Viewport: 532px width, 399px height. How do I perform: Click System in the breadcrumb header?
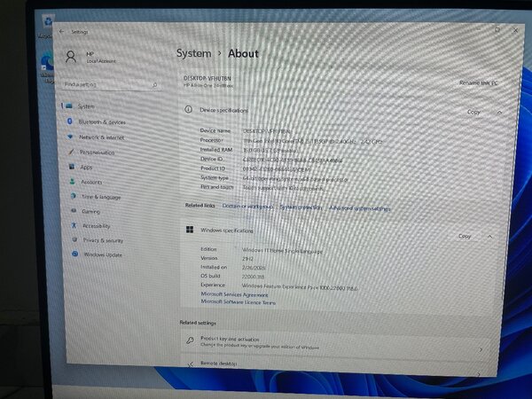tap(193, 53)
